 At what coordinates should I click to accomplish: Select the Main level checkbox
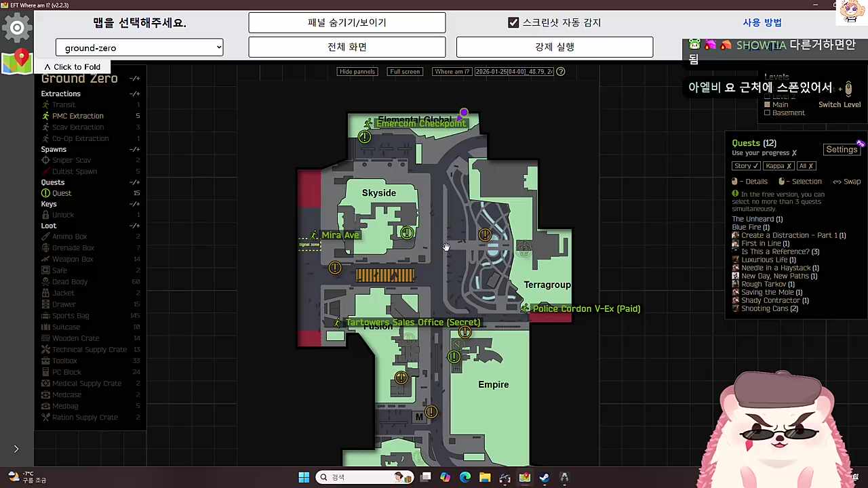coord(767,104)
